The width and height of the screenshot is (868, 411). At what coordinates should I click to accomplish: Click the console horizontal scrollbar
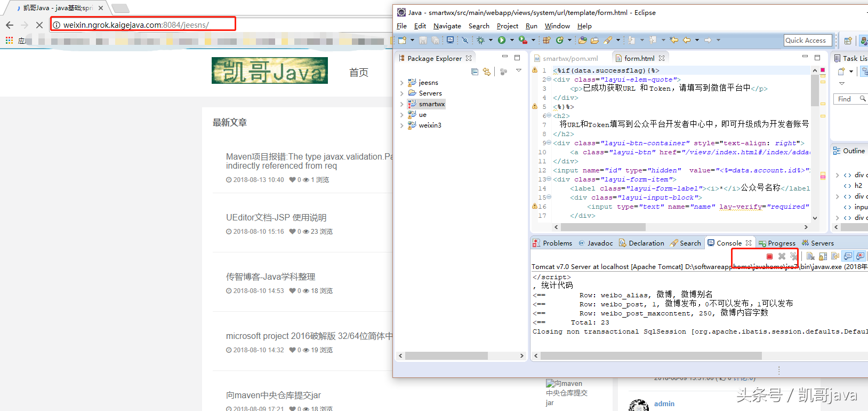(x=650, y=355)
